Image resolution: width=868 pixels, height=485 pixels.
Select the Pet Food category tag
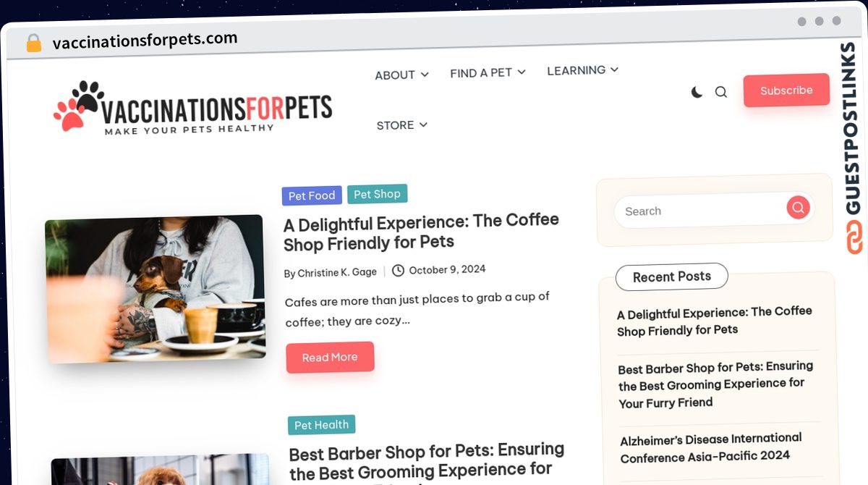[312, 195]
